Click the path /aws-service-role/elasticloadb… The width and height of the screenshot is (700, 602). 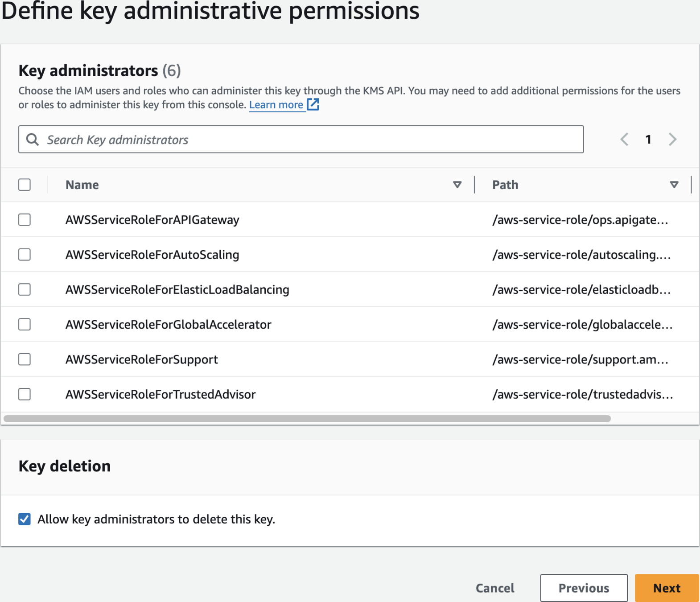click(x=581, y=290)
